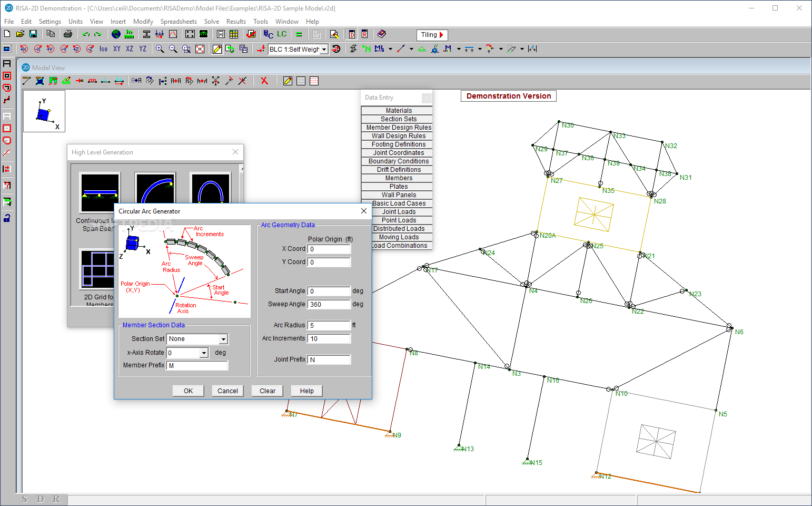Toggle the D data entry toolbar button
The height and width of the screenshot is (506, 812).
click(x=352, y=34)
